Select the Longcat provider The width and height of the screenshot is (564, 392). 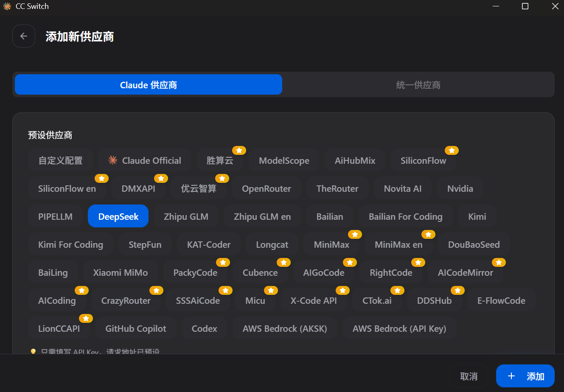[272, 244]
